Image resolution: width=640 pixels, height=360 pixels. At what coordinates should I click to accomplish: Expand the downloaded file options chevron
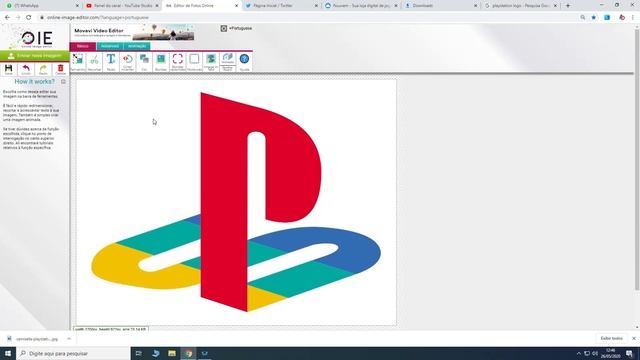[x=69, y=339]
